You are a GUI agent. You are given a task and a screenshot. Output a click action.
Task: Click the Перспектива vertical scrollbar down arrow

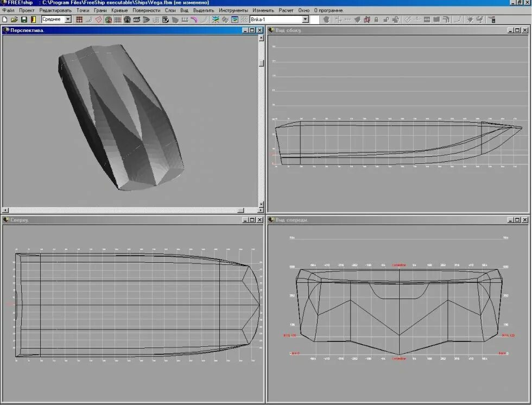(x=261, y=204)
